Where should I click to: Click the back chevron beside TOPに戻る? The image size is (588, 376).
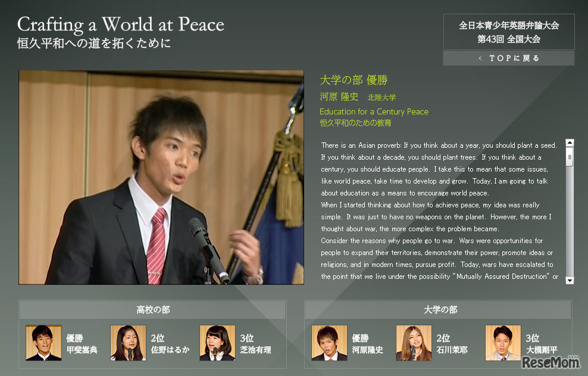coord(480,58)
